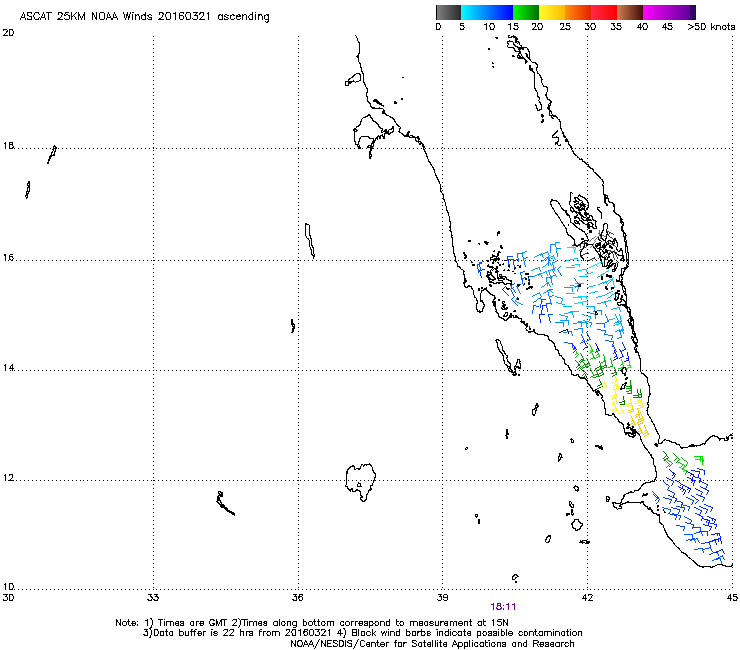Image resolution: width=740 pixels, height=650 pixels.
Task: Click the longitude label '36' on bottom axis
Action: [298, 598]
